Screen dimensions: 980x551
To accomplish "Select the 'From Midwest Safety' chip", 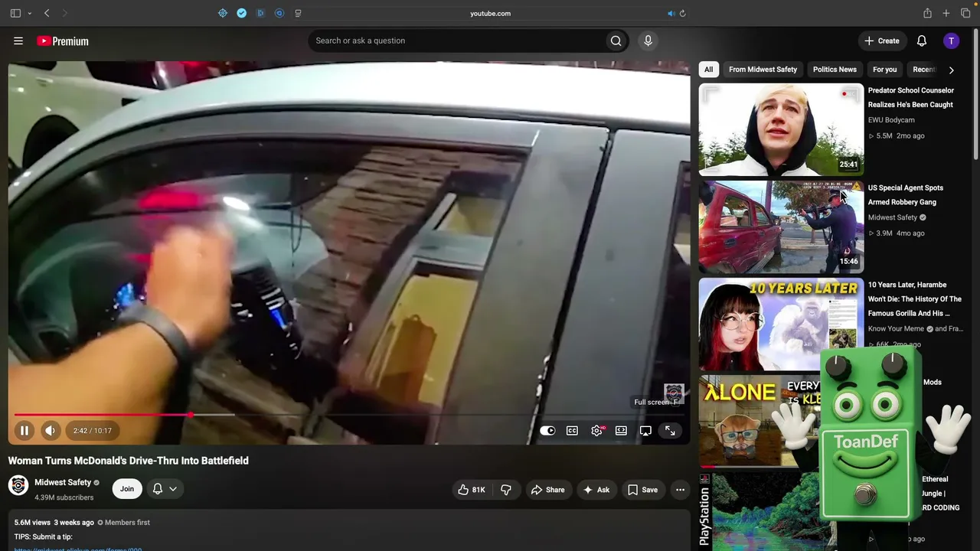I will click(x=763, y=70).
